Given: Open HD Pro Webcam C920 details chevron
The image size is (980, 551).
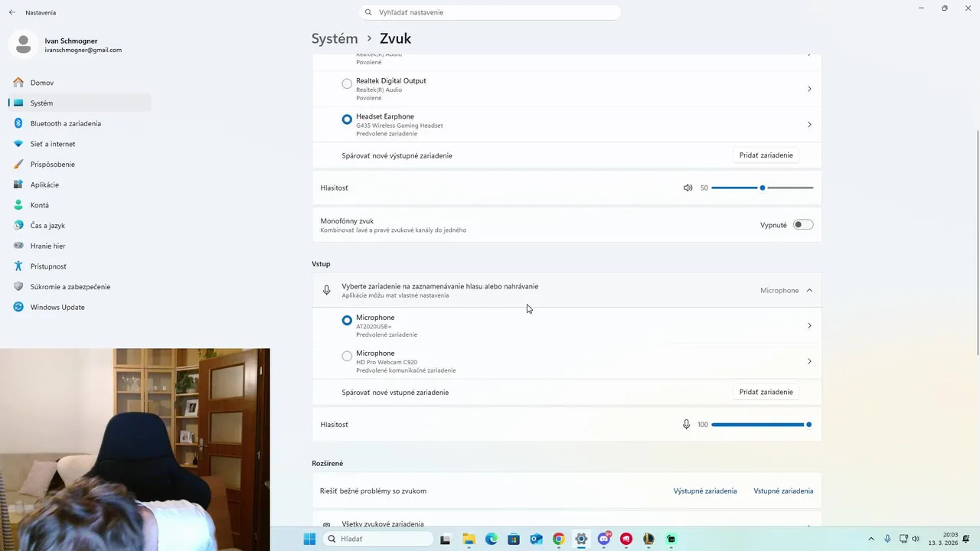Looking at the screenshot, I should [809, 361].
